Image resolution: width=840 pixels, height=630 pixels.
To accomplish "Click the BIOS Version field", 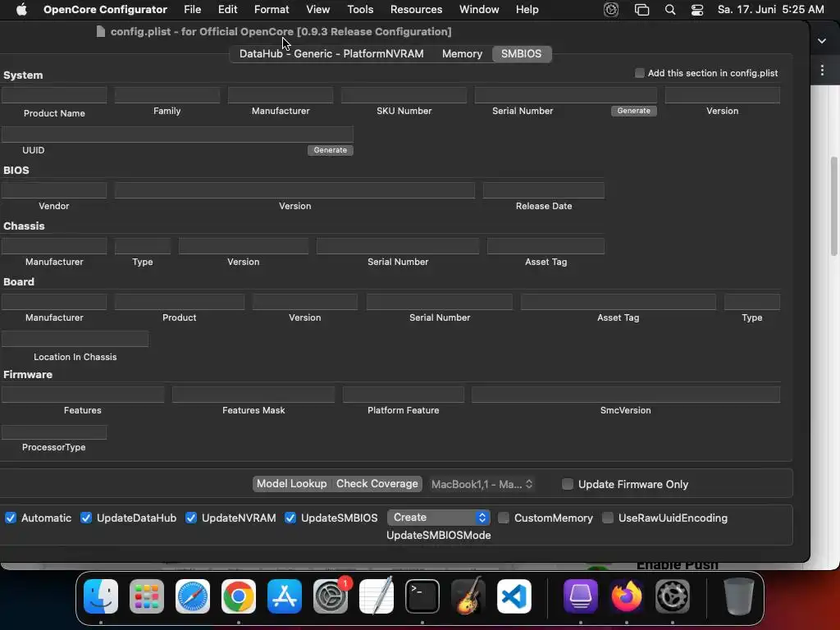I will tap(294, 190).
